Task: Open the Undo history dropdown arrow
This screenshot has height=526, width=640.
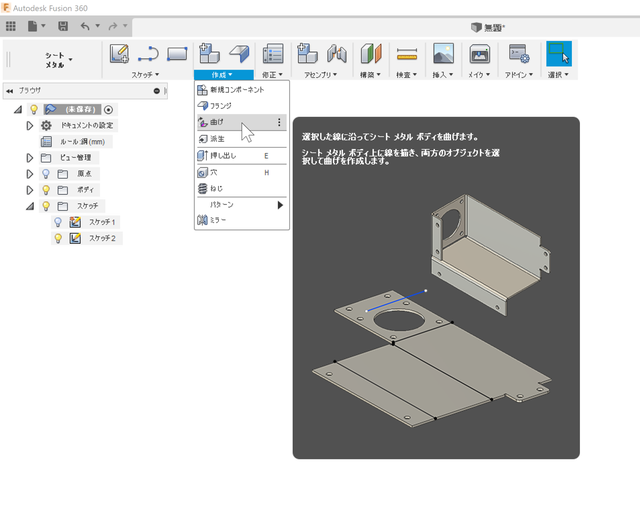Action: coord(98,26)
